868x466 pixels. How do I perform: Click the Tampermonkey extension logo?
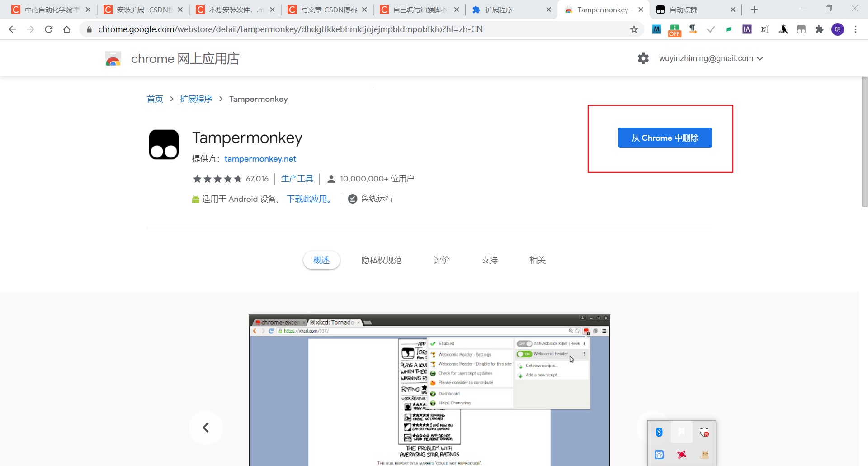click(164, 145)
